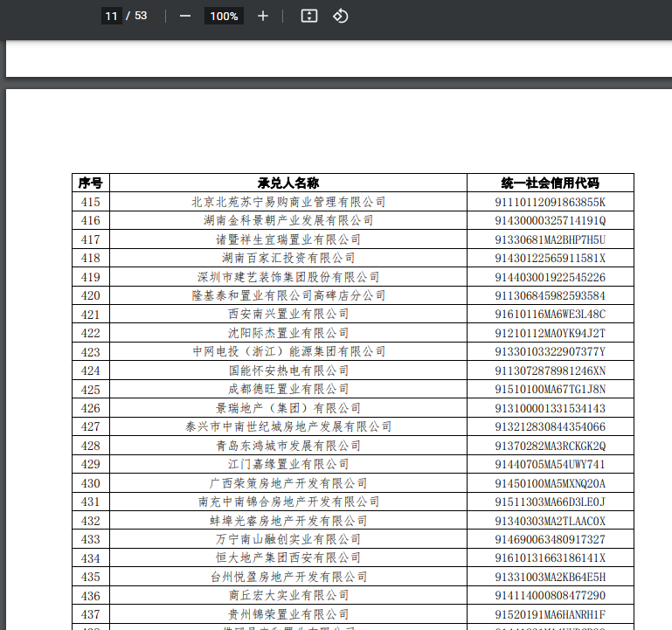
Task: Select company 南充中南锦合房地产开发有限公司
Action: 288,502
